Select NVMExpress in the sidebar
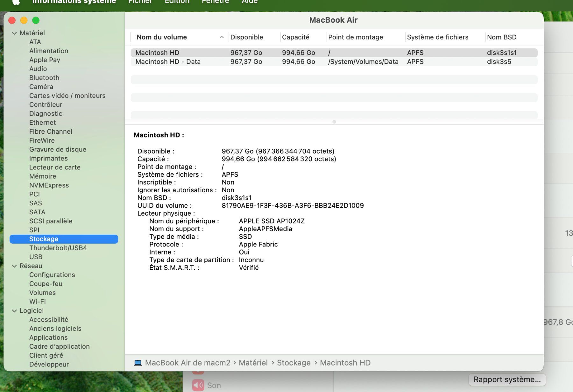 49,185
